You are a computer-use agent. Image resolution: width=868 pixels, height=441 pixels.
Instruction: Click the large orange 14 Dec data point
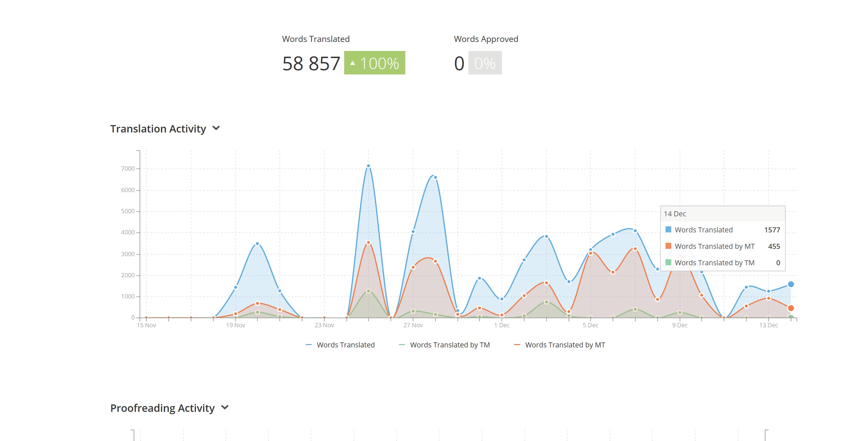click(790, 308)
